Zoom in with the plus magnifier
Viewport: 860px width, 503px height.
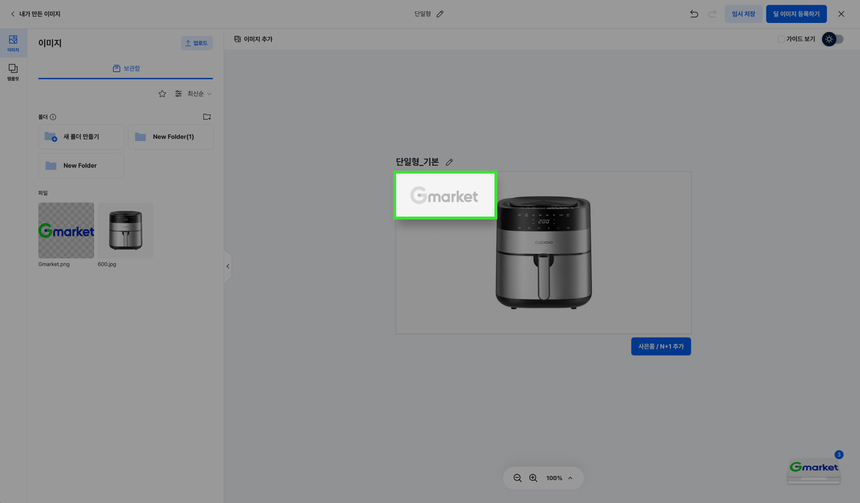(x=533, y=478)
